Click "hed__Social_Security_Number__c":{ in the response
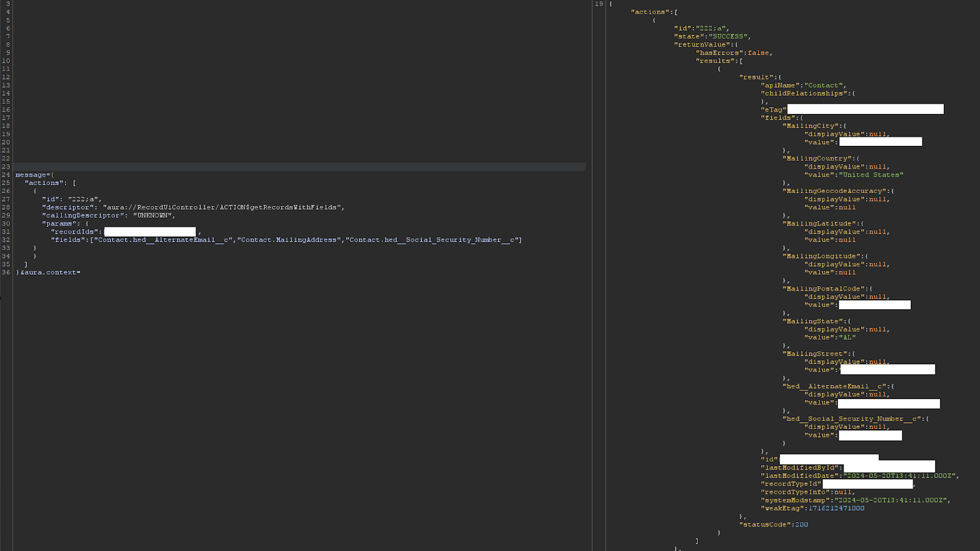 click(x=856, y=419)
